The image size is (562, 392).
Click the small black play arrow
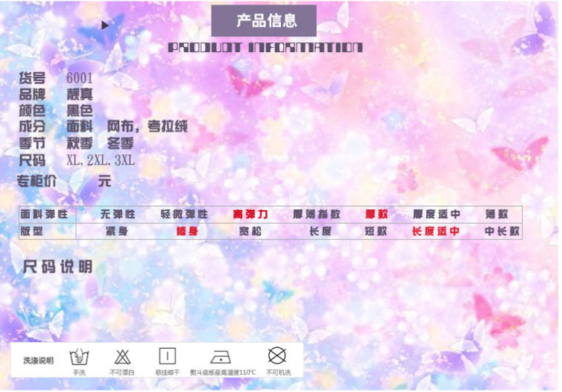tap(105, 25)
